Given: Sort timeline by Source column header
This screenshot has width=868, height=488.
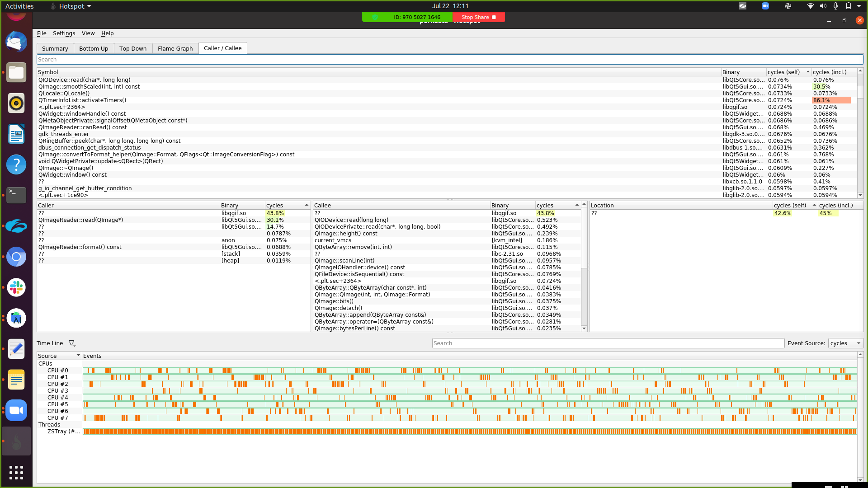Looking at the screenshot, I should click(x=59, y=356).
